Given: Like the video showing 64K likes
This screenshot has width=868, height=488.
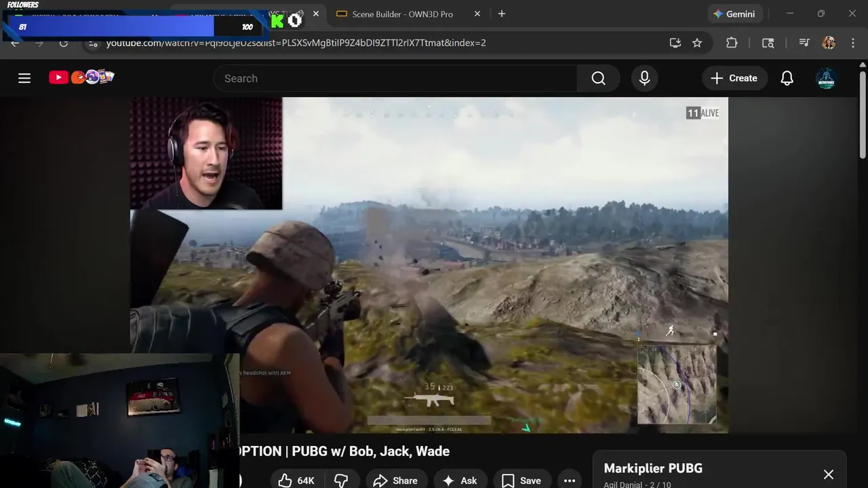Looking at the screenshot, I should tap(297, 481).
